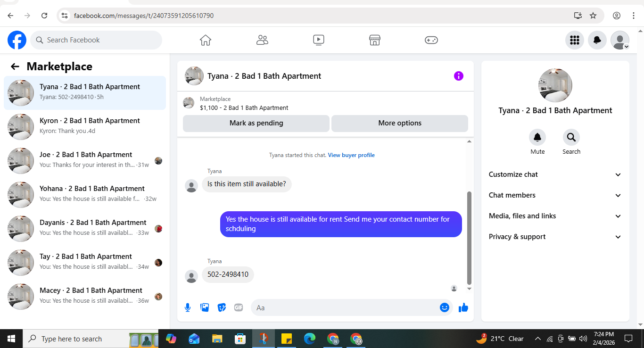
Task: Send a thumbs up like
Action: (x=463, y=307)
